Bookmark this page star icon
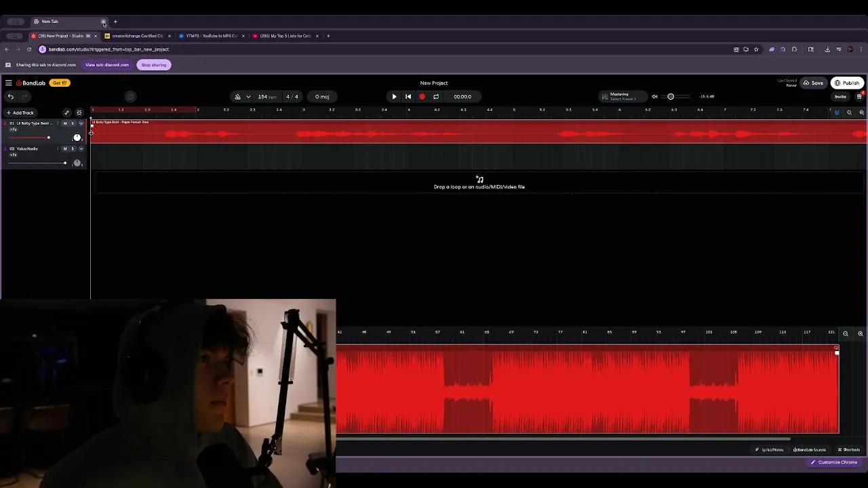 pos(756,49)
